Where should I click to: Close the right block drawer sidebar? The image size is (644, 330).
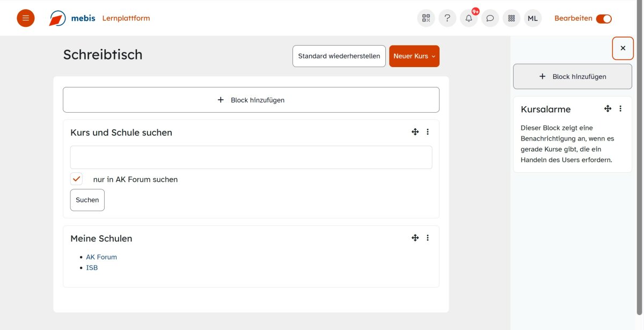623,48
